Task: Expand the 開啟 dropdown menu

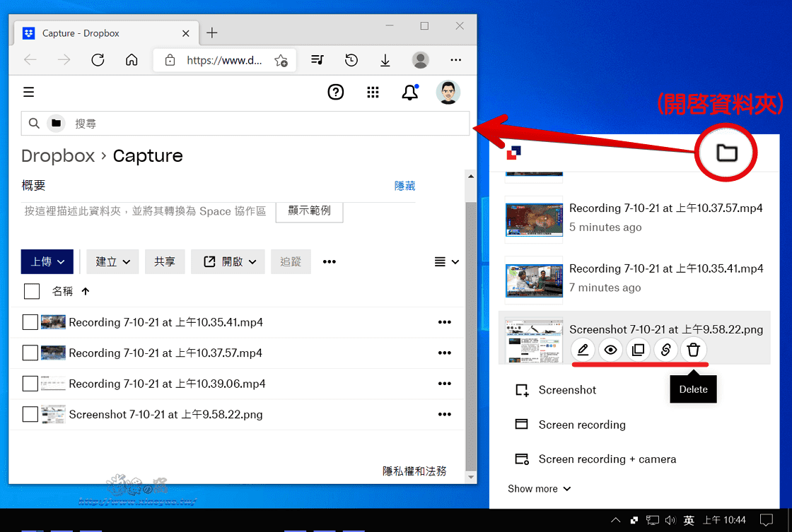Action: click(228, 261)
